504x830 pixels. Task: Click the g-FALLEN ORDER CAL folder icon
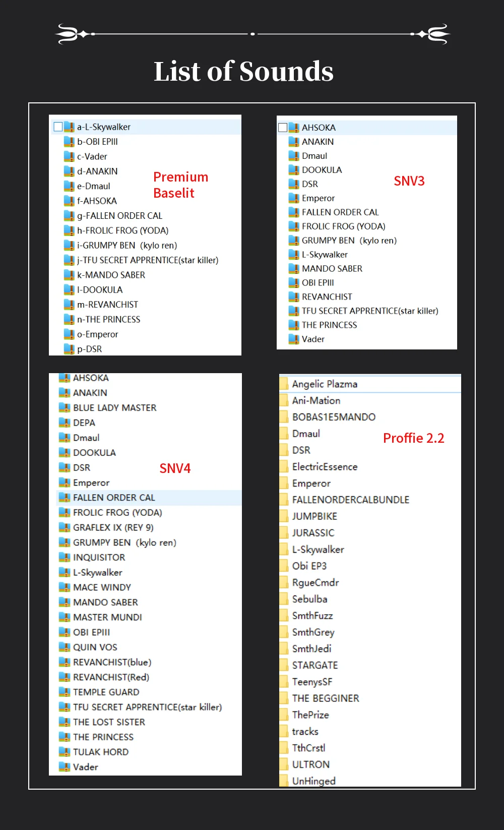coord(69,216)
